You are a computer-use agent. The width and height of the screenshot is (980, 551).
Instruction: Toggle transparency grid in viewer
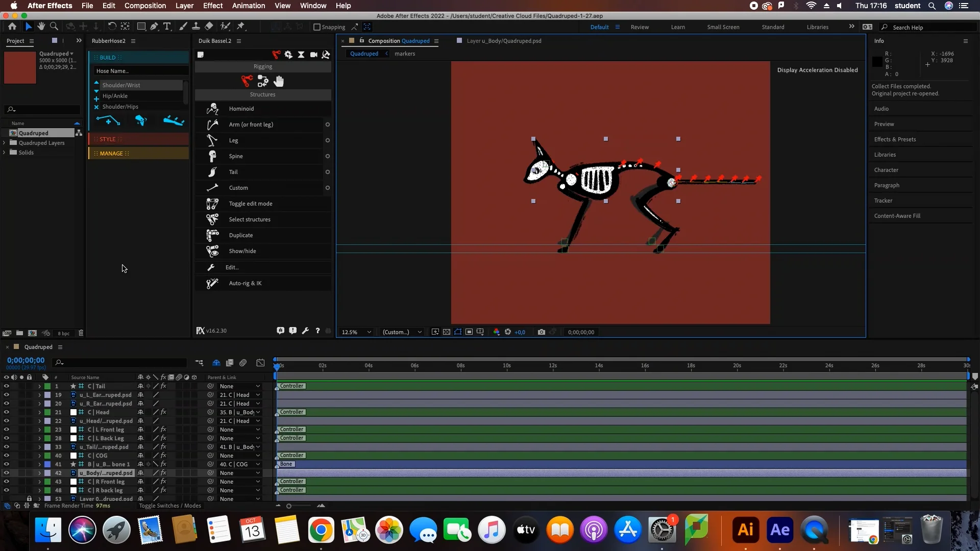(447, 332)
